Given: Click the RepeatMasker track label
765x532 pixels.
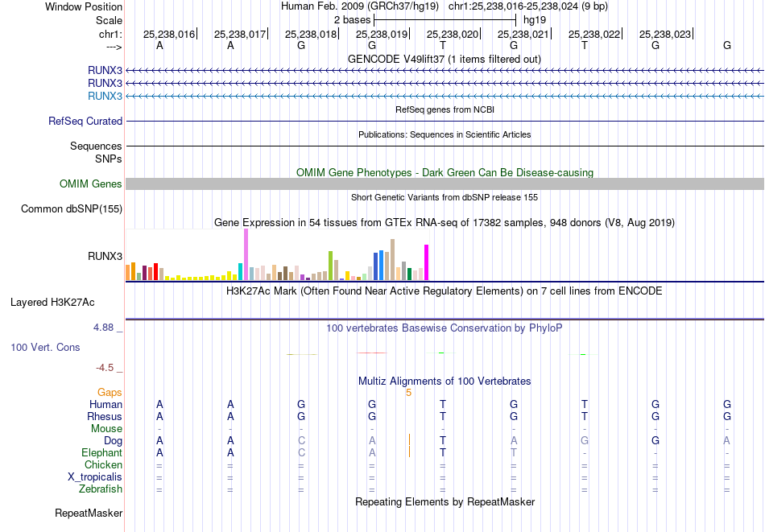Looking at the screenshot, I should click(89, 513).
